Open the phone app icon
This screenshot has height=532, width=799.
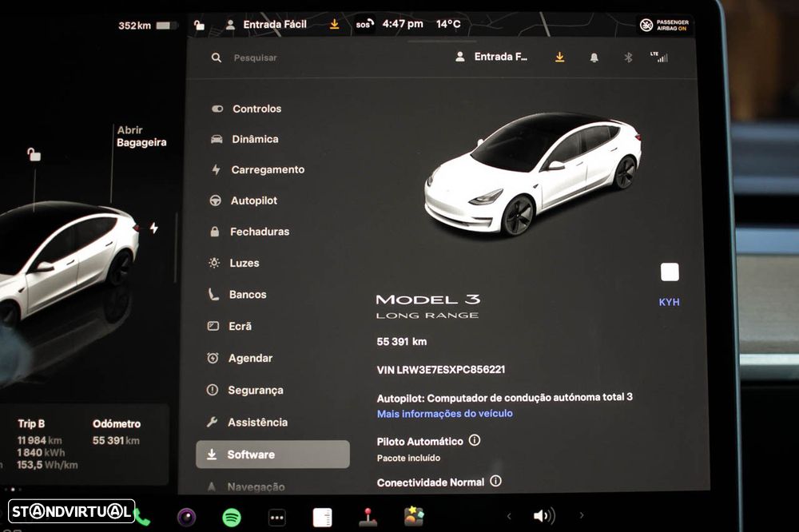point(143,518)
